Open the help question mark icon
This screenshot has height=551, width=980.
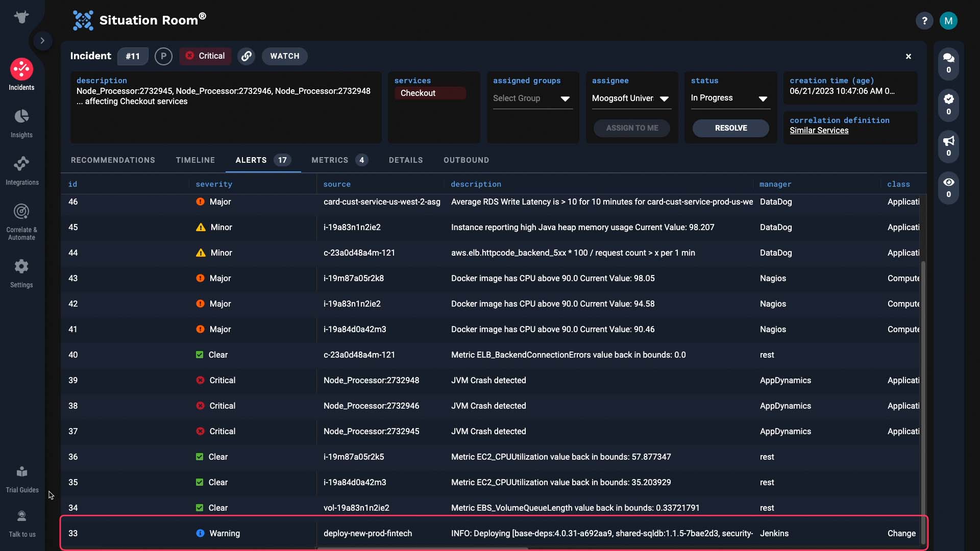coord(924,21)
